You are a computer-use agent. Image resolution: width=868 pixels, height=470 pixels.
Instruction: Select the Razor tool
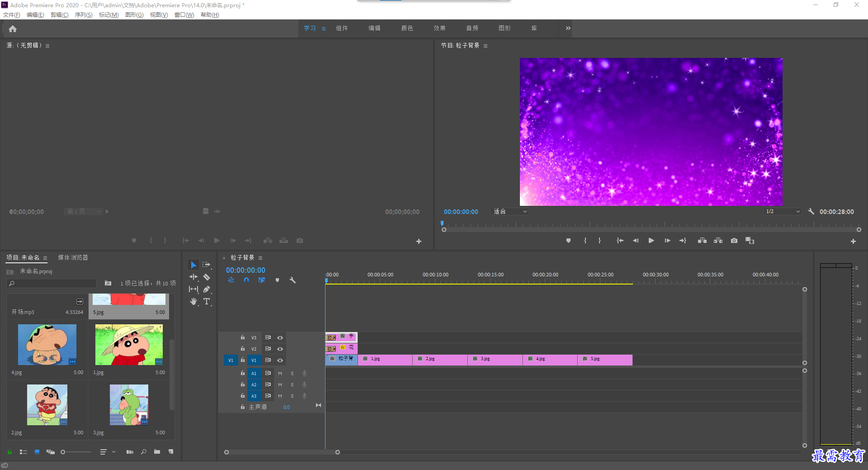[x=207, y=277]
